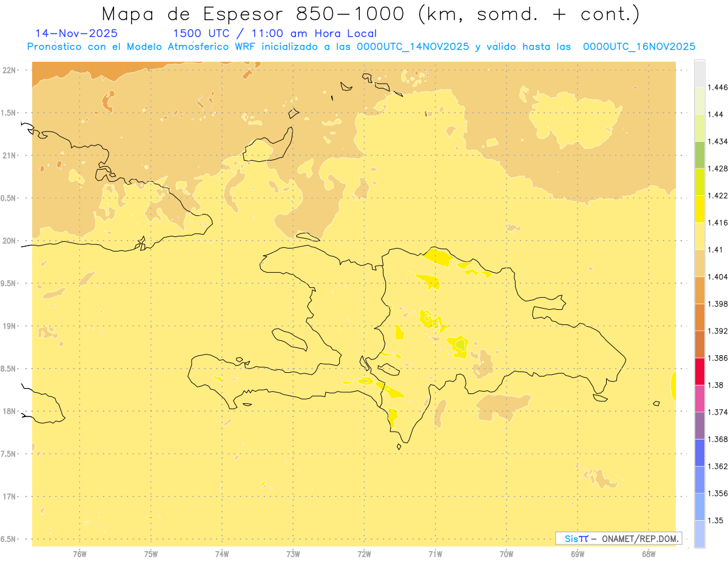Click the '76W' longitude label
Viewport: 728px width, 562px height.
(x=79, y=554)
